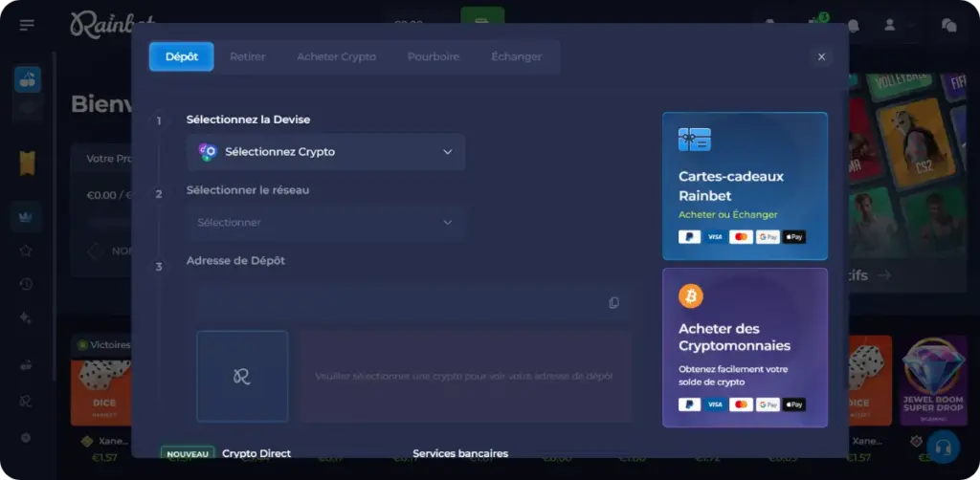Open the CS2 game card thumbnail
This screenshot has height=480, width=980.
click(x=915, y=142)
